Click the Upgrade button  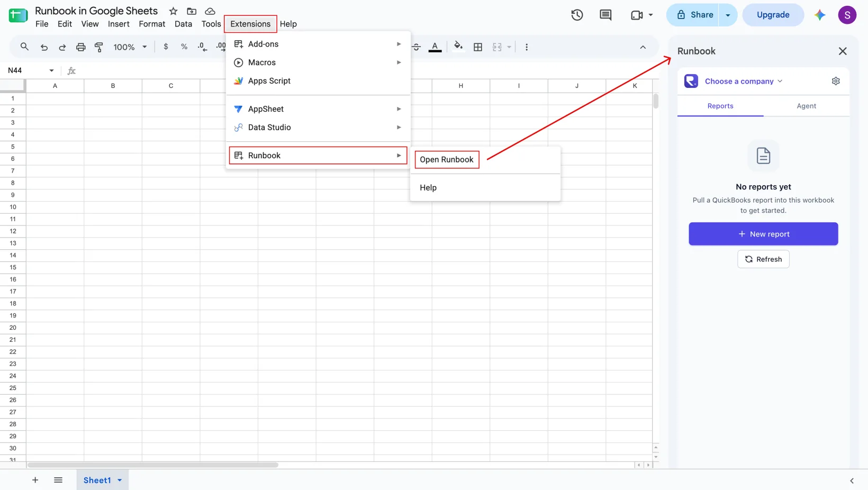pos(773,15)
